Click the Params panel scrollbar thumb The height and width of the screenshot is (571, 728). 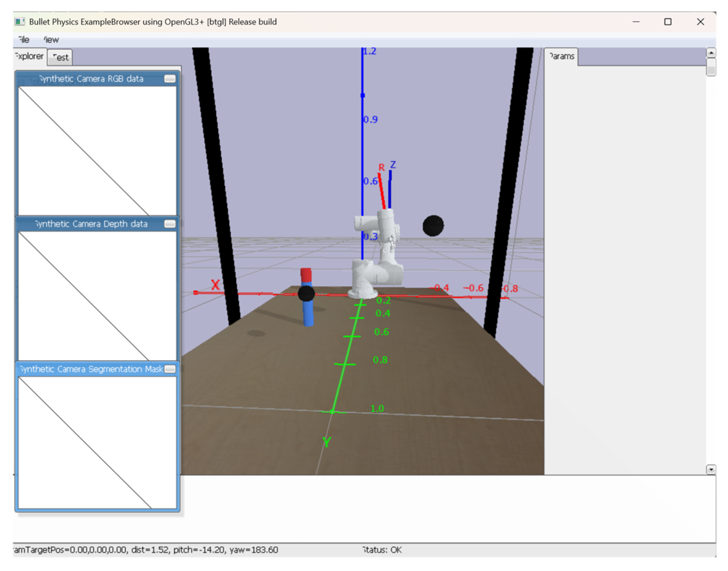711,67
